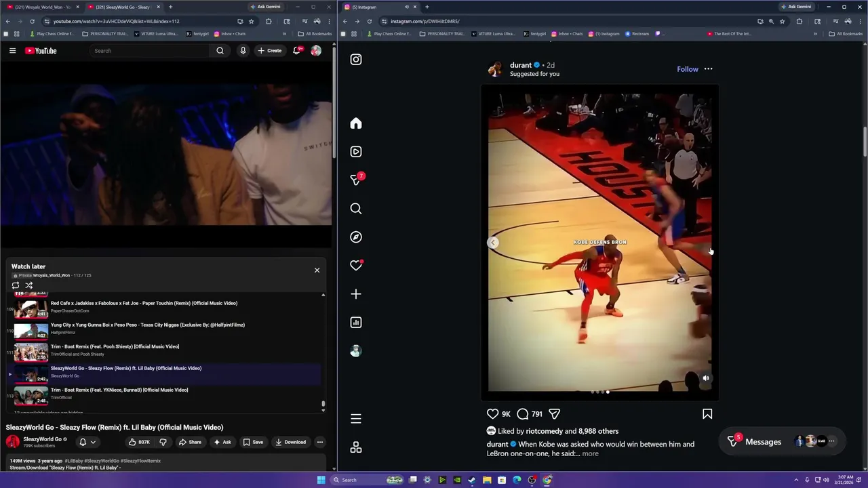Expand caption with the more link

pyautogui.click(x=590, y=453)
